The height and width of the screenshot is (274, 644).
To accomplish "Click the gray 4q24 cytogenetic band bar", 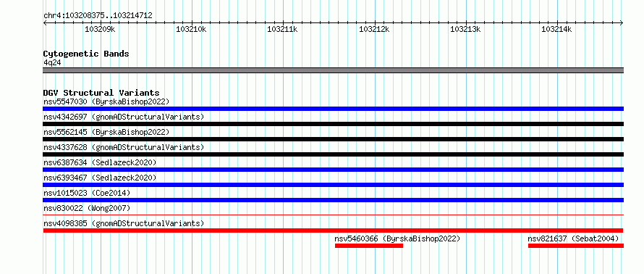I will coord(333,70).
